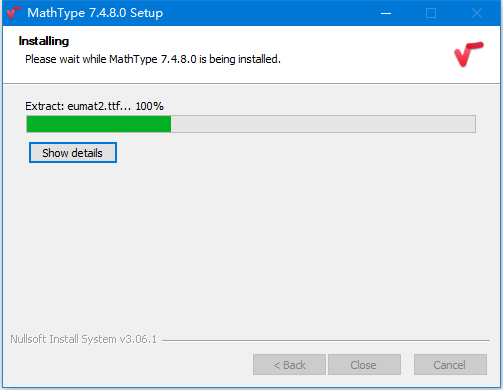Image resolution: width=503 pixels, height=390 pixels.
Task: Click the 'MathType 7.4.8.0 Setup' window title
Action: 95,13
